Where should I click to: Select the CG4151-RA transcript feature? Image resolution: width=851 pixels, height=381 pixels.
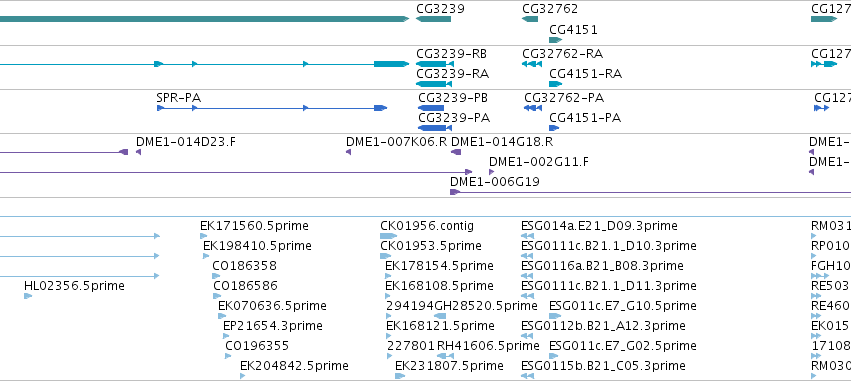click(555, 84)
